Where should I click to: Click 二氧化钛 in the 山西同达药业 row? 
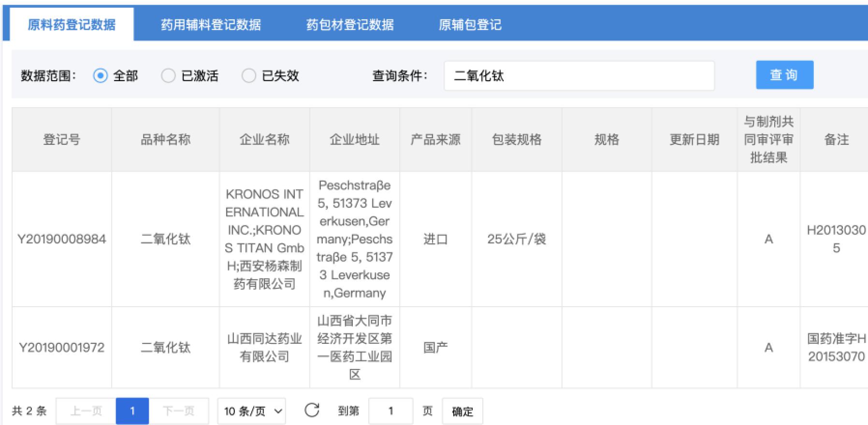[x=165, y=347]
